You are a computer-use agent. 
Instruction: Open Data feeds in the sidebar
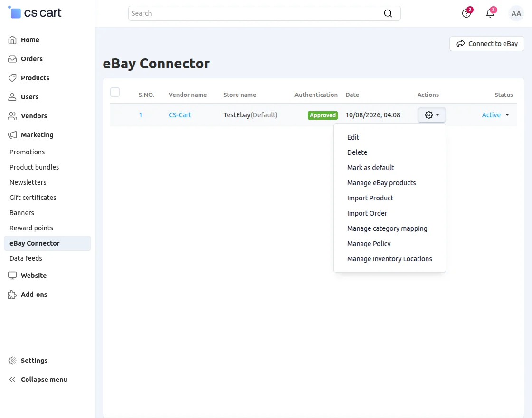point(26,258)
